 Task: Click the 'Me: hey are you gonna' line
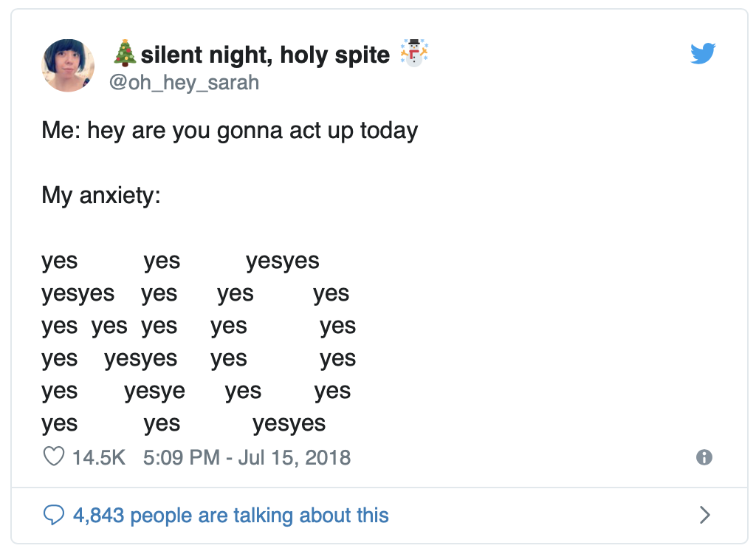click(x=230, y=131)
